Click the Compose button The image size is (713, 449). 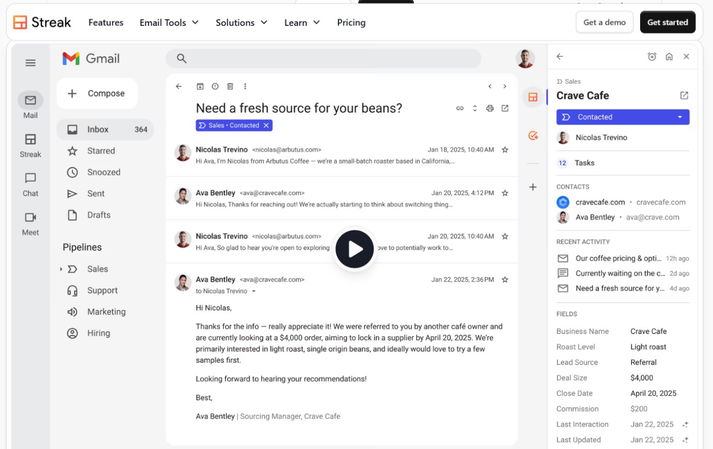(97, 94)
